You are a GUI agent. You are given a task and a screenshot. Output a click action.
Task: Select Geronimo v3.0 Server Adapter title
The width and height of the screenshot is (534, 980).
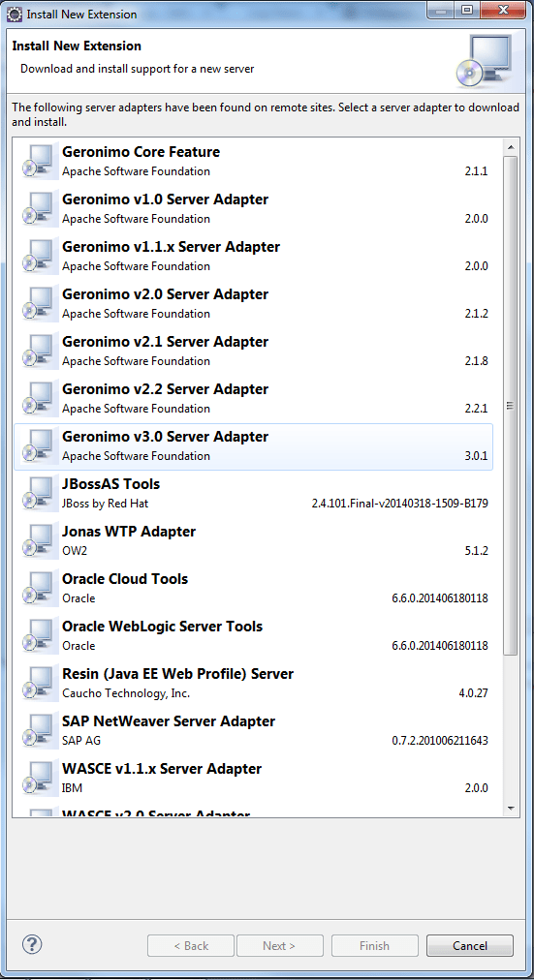click(x=165, y=437)
